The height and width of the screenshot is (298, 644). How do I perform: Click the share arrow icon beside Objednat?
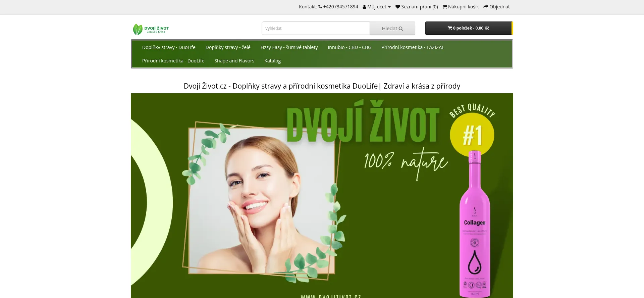pos(486,7)
